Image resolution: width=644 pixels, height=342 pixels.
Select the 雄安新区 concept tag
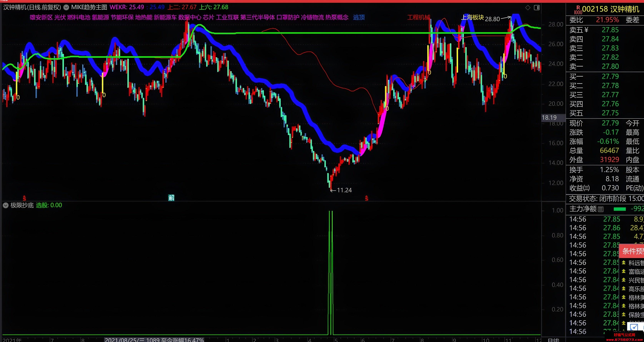click(41, 17)
